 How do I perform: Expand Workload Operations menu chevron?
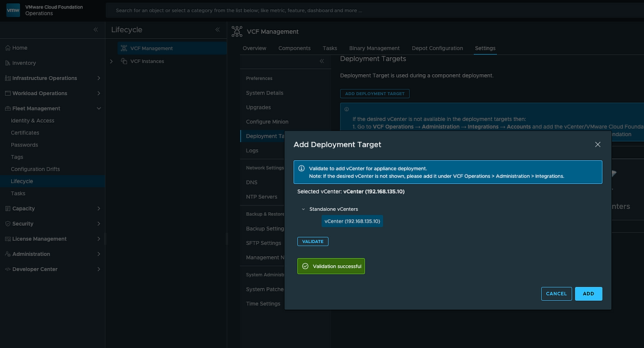(99, 93)
